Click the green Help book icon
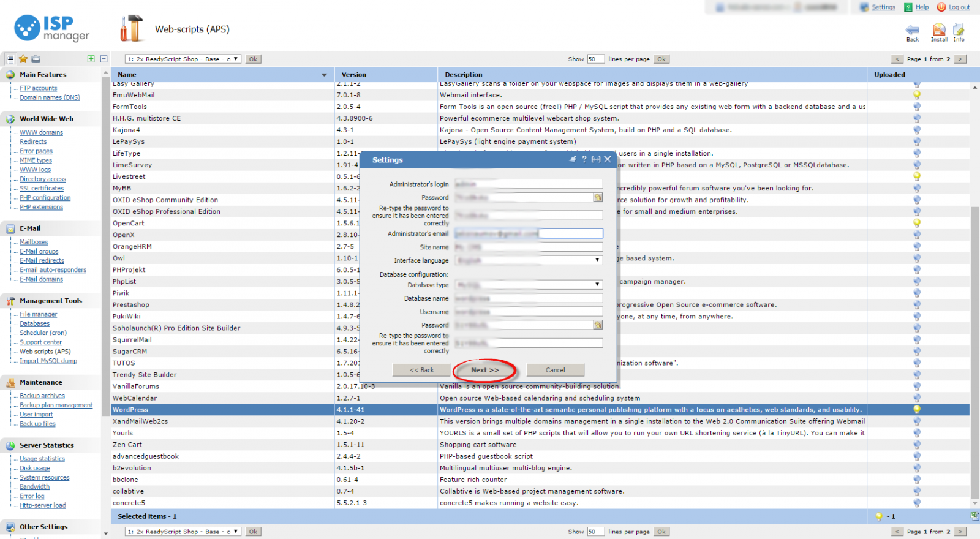980x539 pixels. click(x=908, y=7)
